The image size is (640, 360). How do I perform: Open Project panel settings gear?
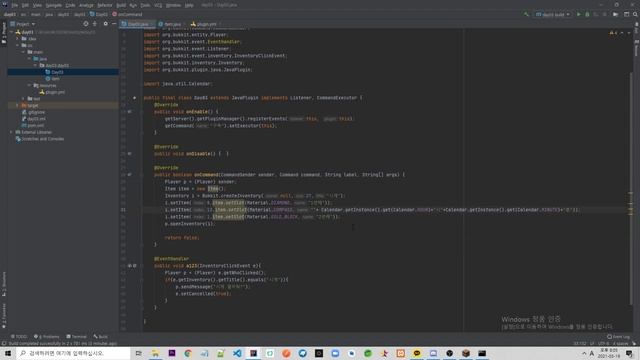106,24
